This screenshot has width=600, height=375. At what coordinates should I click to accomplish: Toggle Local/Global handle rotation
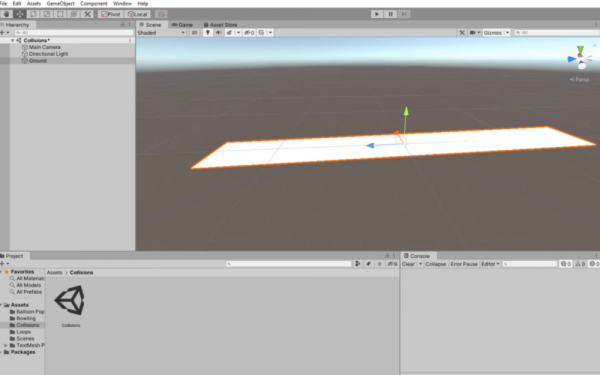tap(137, 14)
